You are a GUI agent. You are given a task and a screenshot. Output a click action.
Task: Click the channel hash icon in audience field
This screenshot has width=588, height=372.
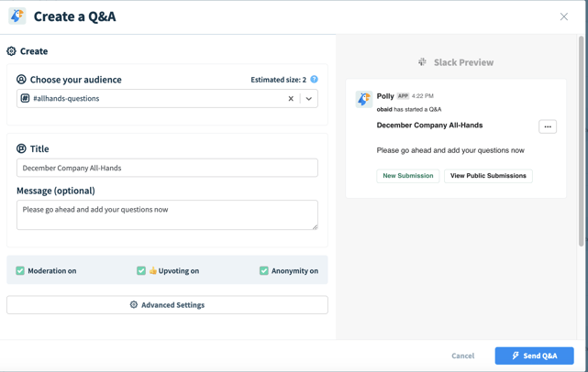coord(25,99)
